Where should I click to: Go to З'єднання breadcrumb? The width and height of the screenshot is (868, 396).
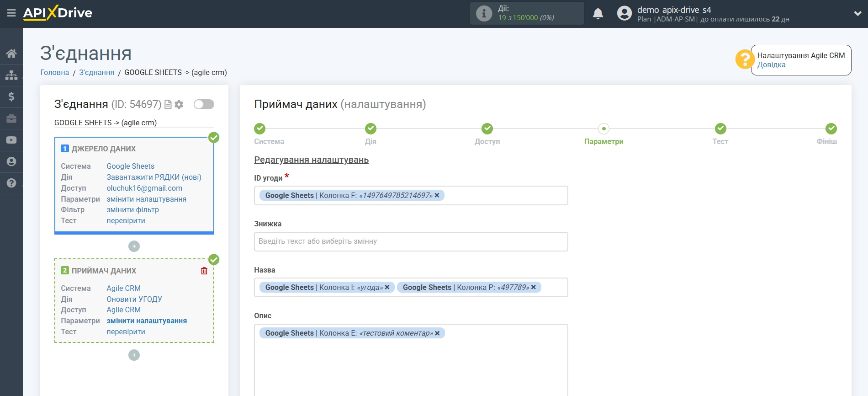(x=96, y=72)
